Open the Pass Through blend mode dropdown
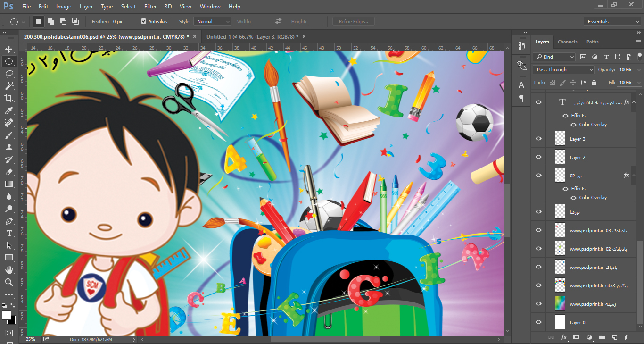The height and width of the screenshot is (344, 644). [564, 69]
